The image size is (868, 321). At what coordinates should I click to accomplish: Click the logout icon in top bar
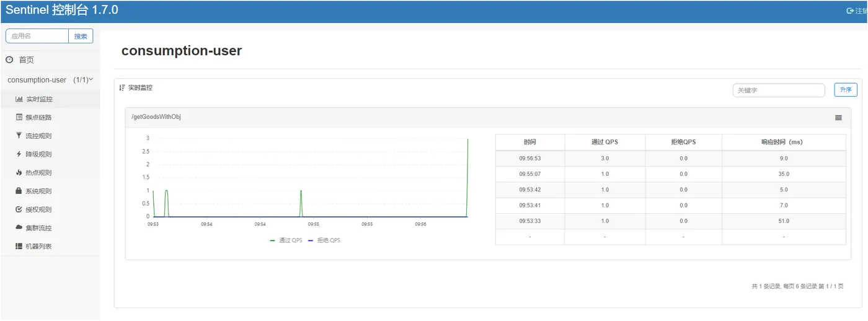(850, 11)
